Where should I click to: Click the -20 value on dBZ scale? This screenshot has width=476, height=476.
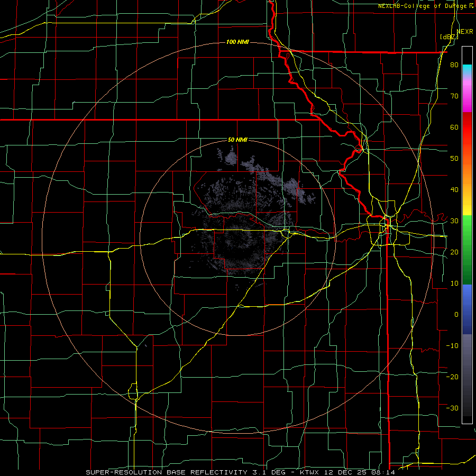pos(452,377)
